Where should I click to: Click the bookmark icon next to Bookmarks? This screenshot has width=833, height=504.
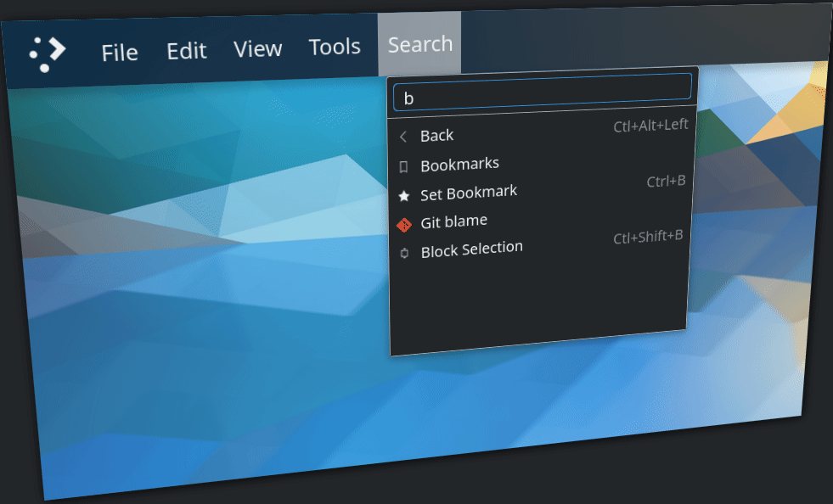click(403, 167)
